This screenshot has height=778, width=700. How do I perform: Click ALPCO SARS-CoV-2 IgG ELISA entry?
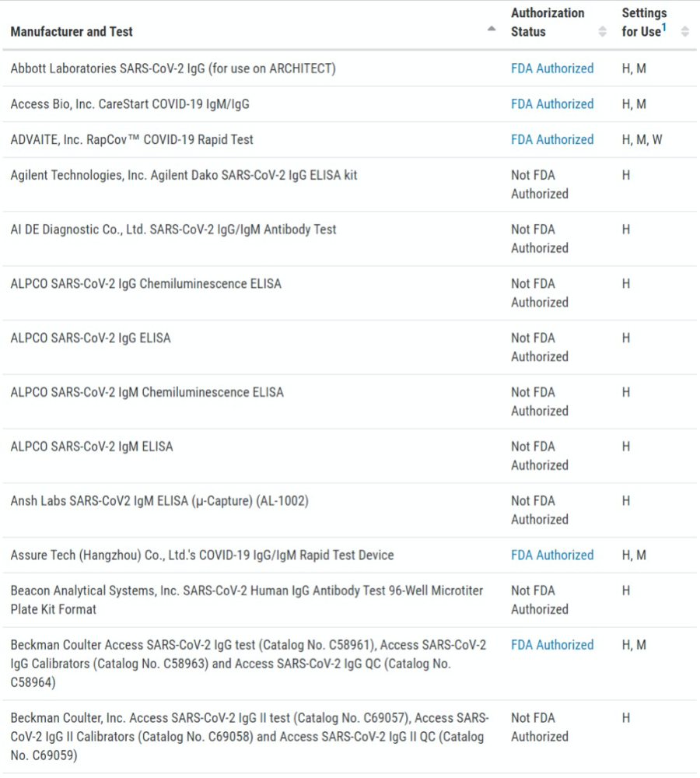(x=90, y=338)
